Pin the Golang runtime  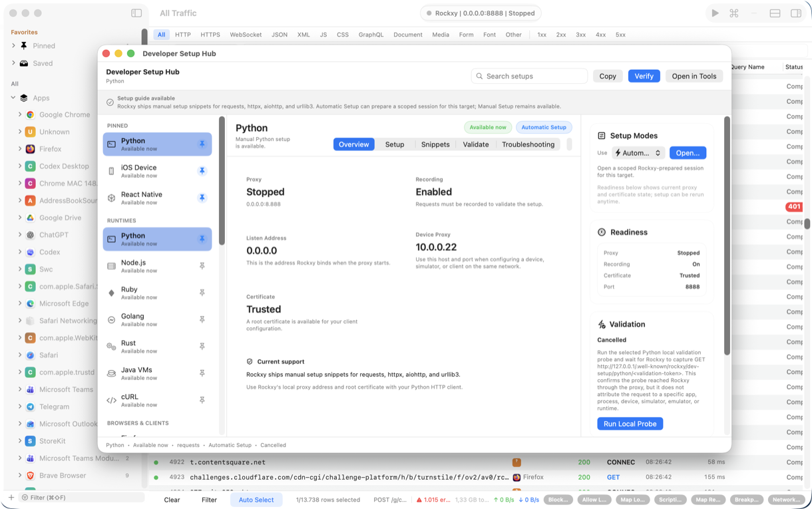coord(202,319)
